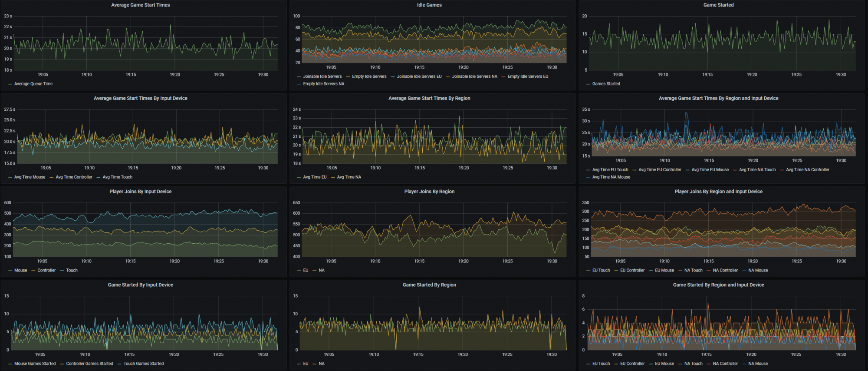Image resolution: width=868 pixels, height=371 pixels.
Task: Select NA Controller in Player Joins By Region and Input Device
Action: pos(725,271)
